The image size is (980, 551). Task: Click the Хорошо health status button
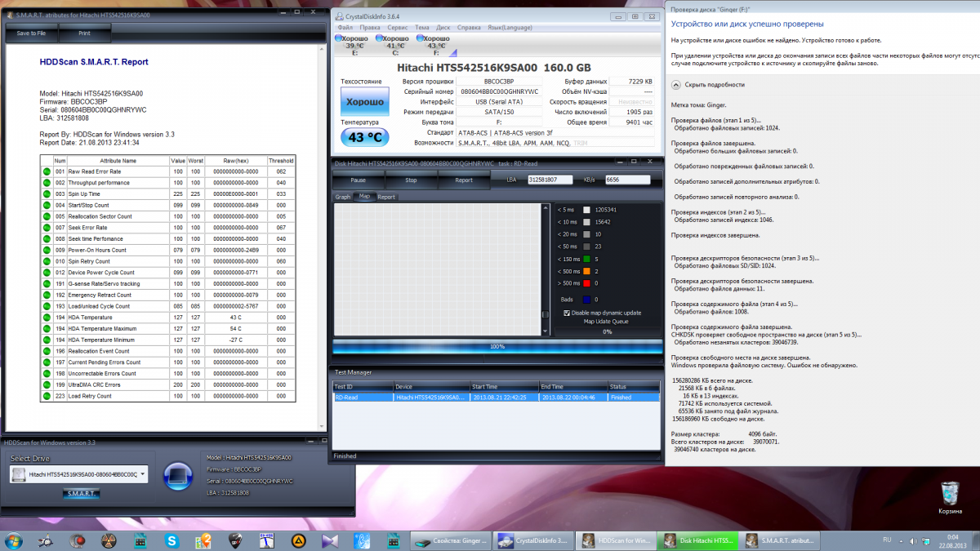pyautogui.click(x=364, y=102)
